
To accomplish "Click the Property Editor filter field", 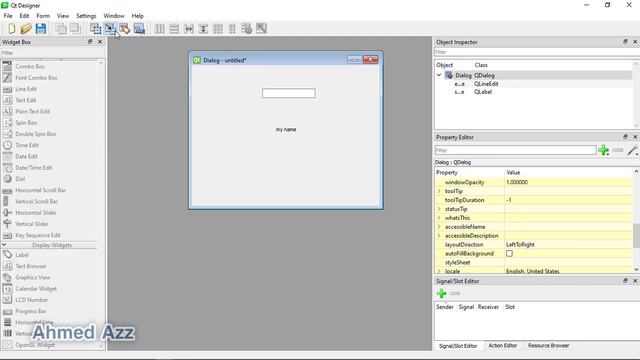I will point(515,150).
